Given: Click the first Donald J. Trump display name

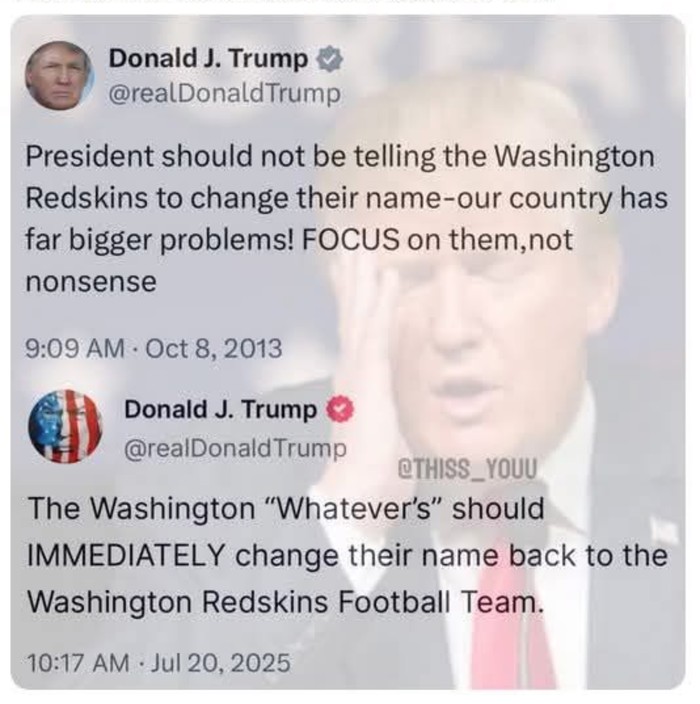Looking at the screenshot, I should (x=208, y=58).
